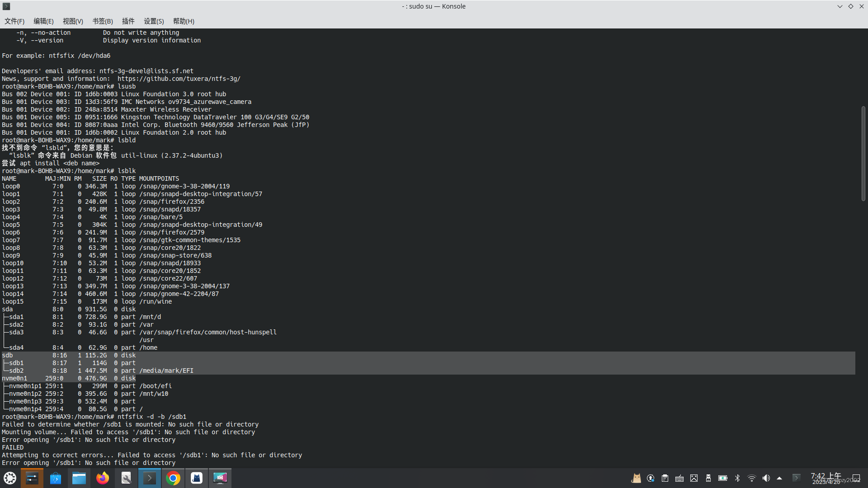Click the KDE application launcher icon
The width and height of the screenshot is (868, 488).
click(10, 478)
